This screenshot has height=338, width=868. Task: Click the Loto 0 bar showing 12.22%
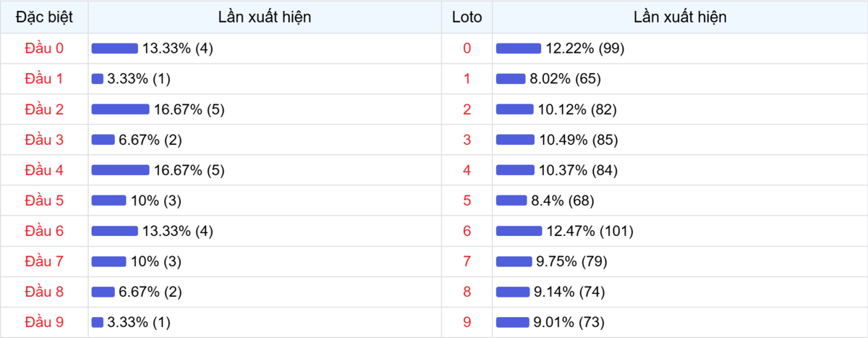click(x=518, y=48)
